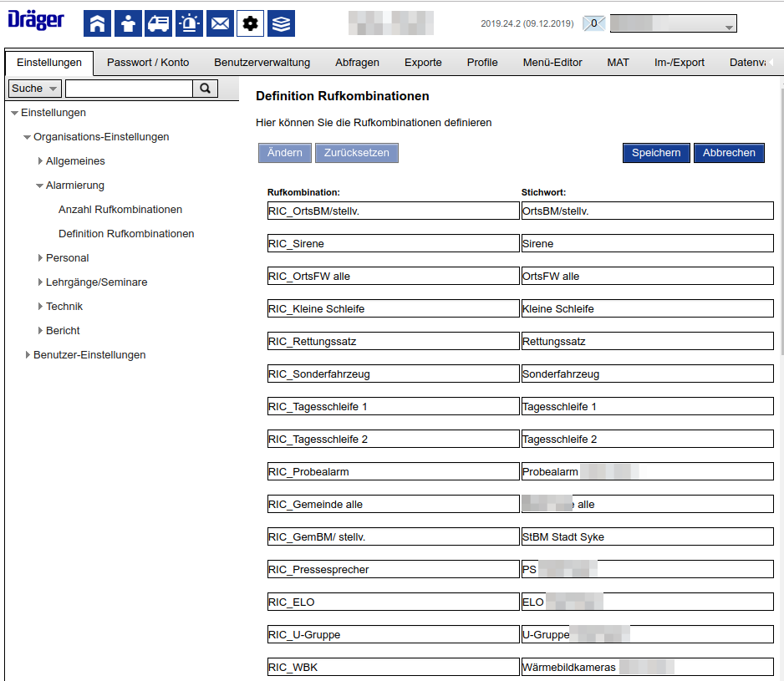The height and width of the screenshot is (681, 784).
Task: Switch to the Benutzerverwaltung tab
Action: coord(262,63)
